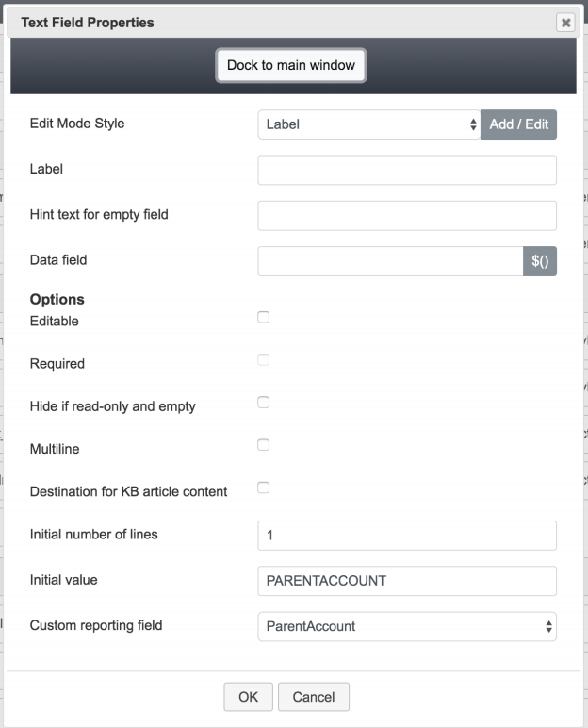This screenshot has height=728, width=588.
Task: Tick Destination for KB article content checkbox
Action: 263,488
